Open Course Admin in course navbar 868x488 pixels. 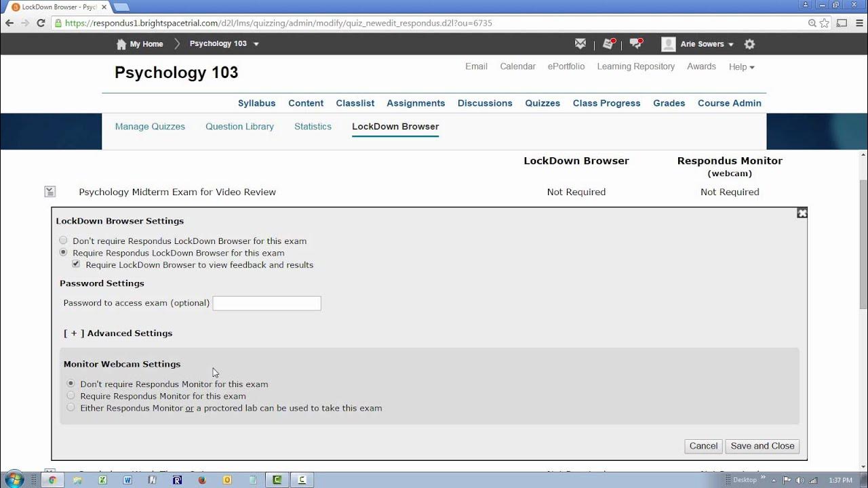pyautogui.click(x=730, y=103)
